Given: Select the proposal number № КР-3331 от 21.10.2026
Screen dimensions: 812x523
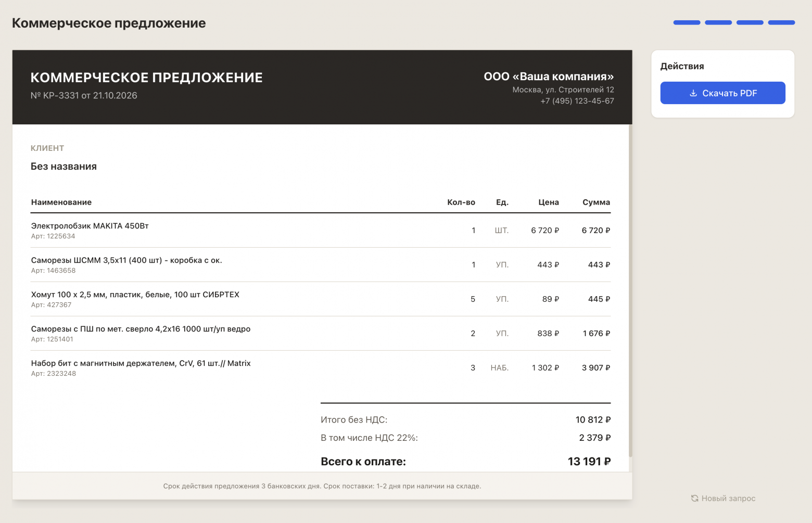Looking at the screenshot, I should pos(84,96).
